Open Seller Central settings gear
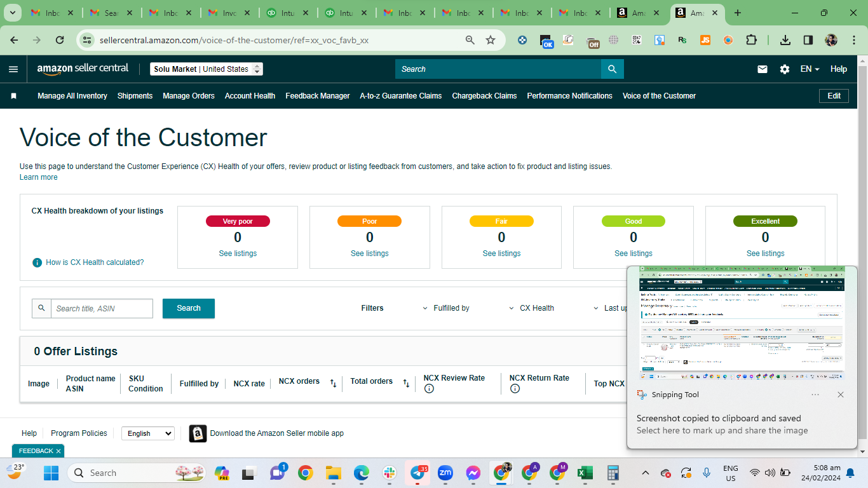 click(x=785, y=69)
